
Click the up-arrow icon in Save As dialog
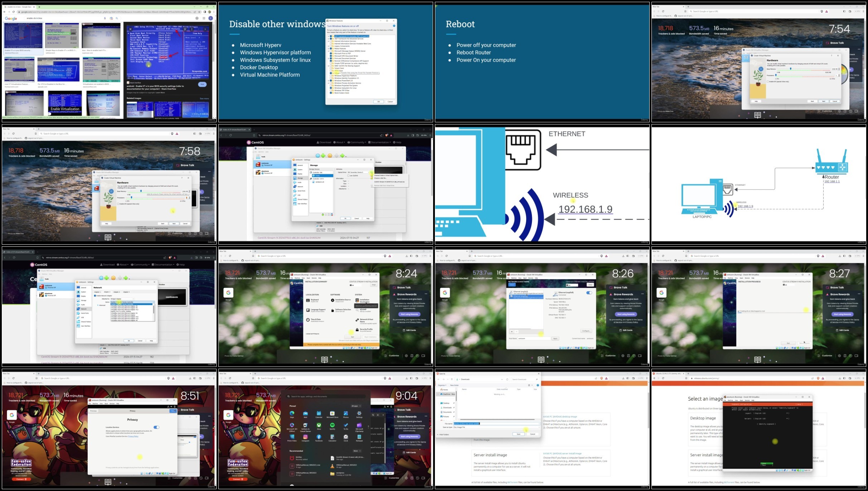[x=452, y=379]
